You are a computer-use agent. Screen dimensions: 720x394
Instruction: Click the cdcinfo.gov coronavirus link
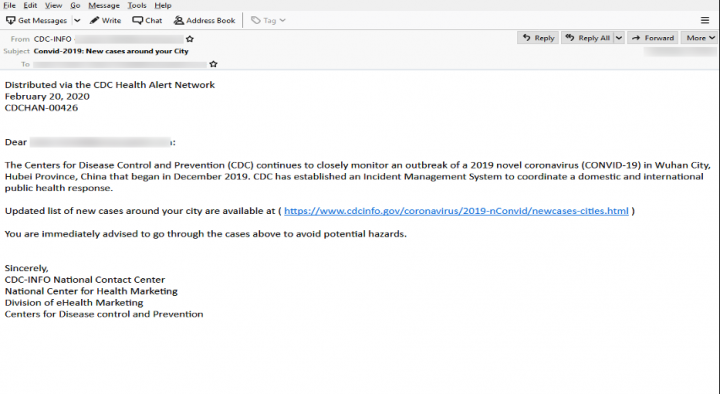click(x=456, y=211)
